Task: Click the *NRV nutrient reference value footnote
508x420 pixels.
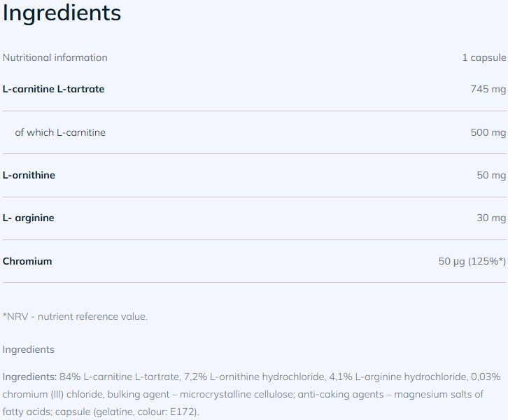Action: point(76,316)
